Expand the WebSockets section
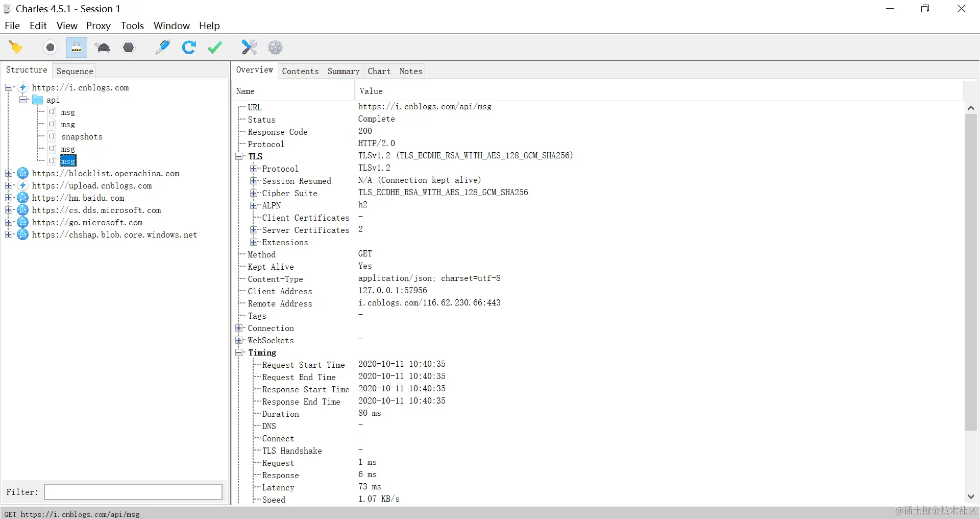This screenshot has width=980, height=519. (x=239, y=340)
